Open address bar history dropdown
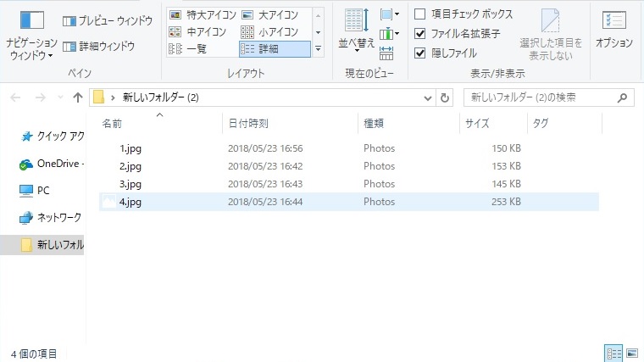Image resolution: width=644 pixels, height=362 pixels. 428,98
